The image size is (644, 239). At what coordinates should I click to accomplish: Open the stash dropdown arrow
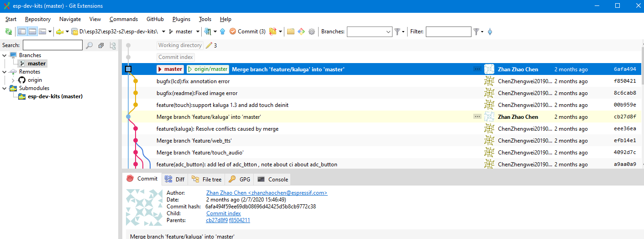[280, 32]
